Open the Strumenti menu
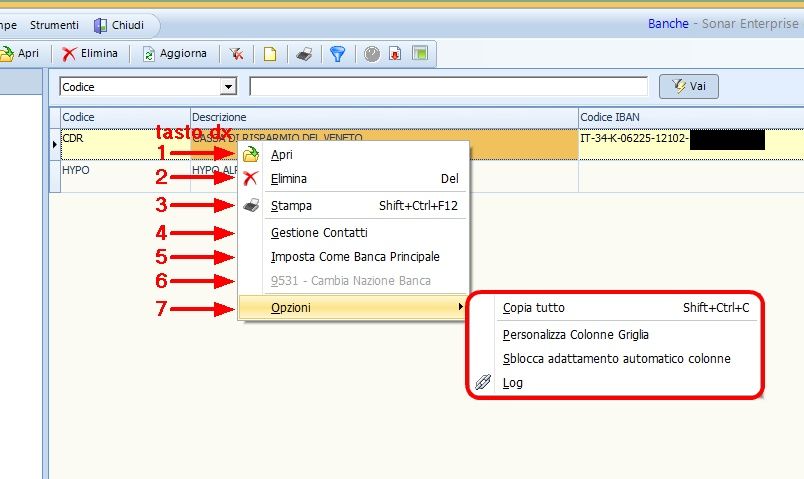 56,24
